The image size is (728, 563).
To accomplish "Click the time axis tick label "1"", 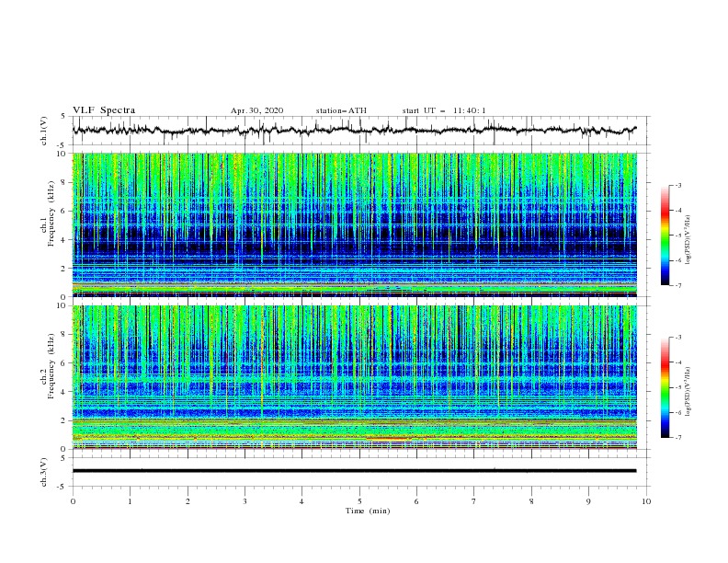I will [130, 501].
